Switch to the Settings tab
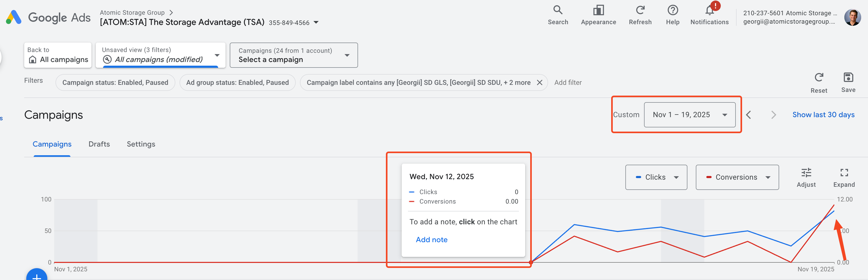This screenshot has height=280, width=868. 141,144
